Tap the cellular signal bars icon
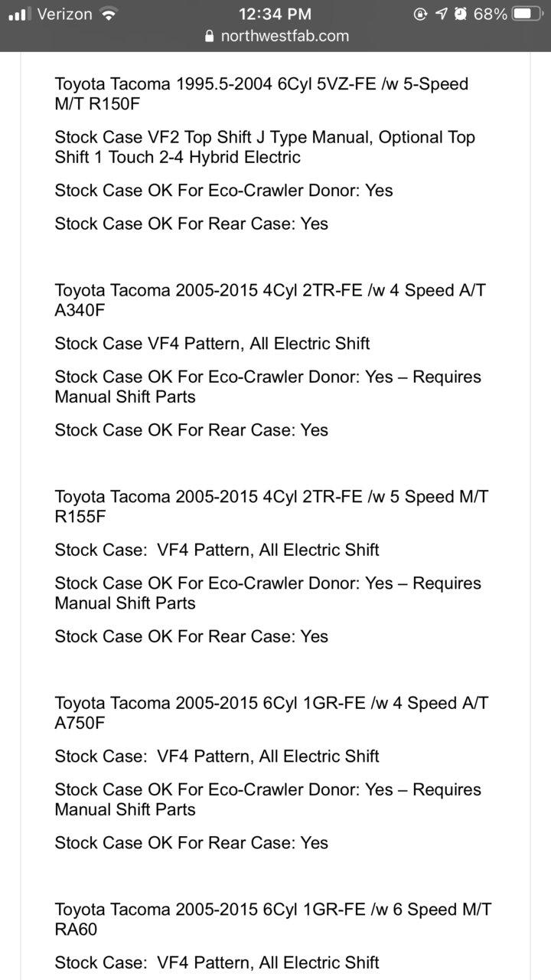The image size is (551, 980). coord(18,14)
